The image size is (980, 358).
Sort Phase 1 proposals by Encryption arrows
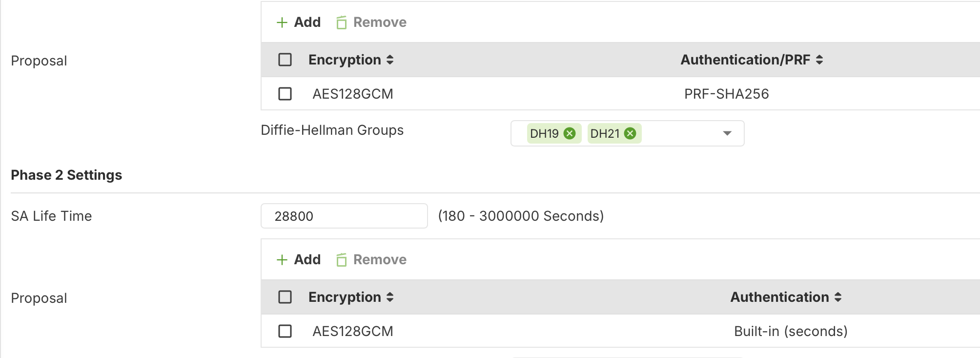click(x=390, y=60)
